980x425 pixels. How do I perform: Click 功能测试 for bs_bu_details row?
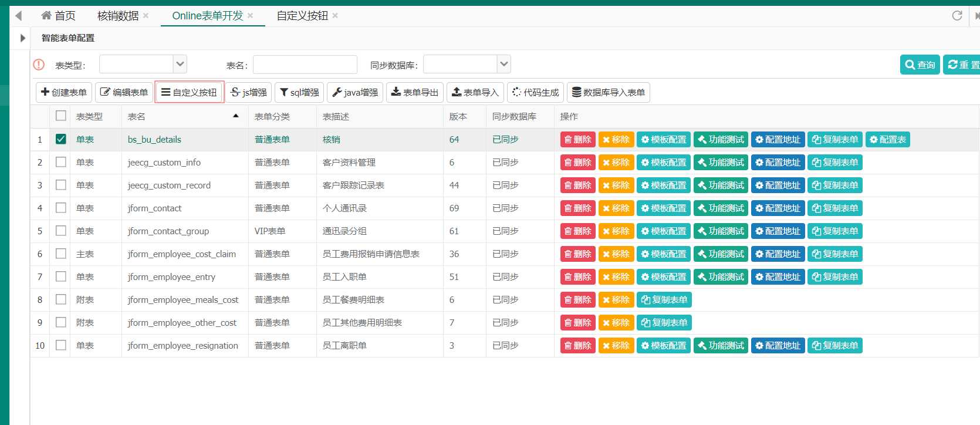point(721,140)
